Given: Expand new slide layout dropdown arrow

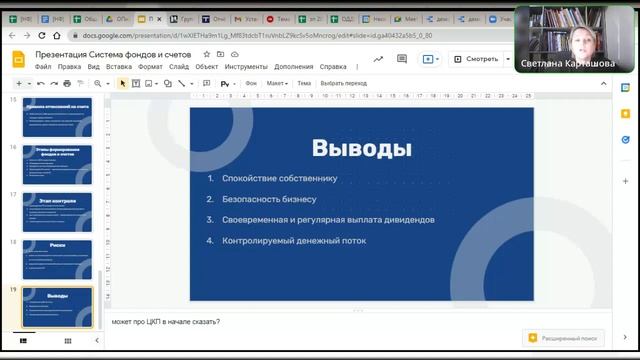Looking at the screenshot, I should [x=29, y=84].
